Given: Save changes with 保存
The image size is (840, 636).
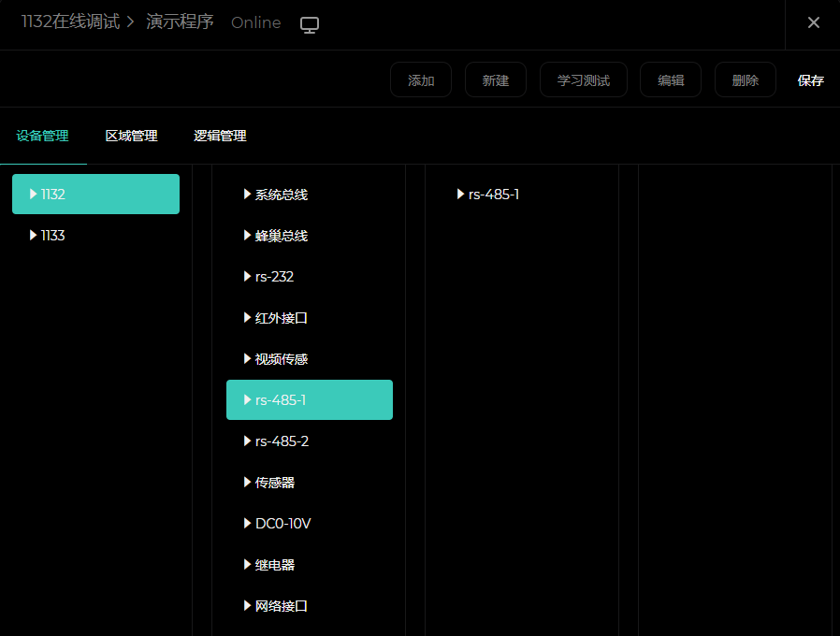Looking at the screenshot, I should tap(810, 80).
